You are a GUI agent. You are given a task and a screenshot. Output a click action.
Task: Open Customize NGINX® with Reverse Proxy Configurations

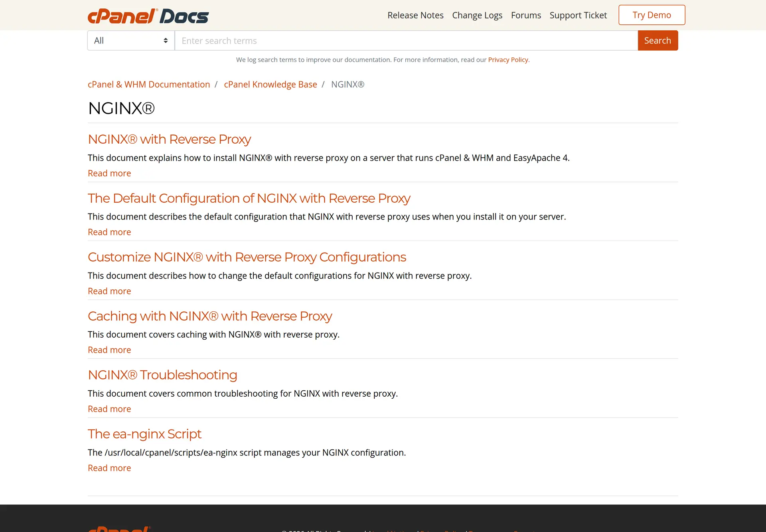(x=247, y=257)
